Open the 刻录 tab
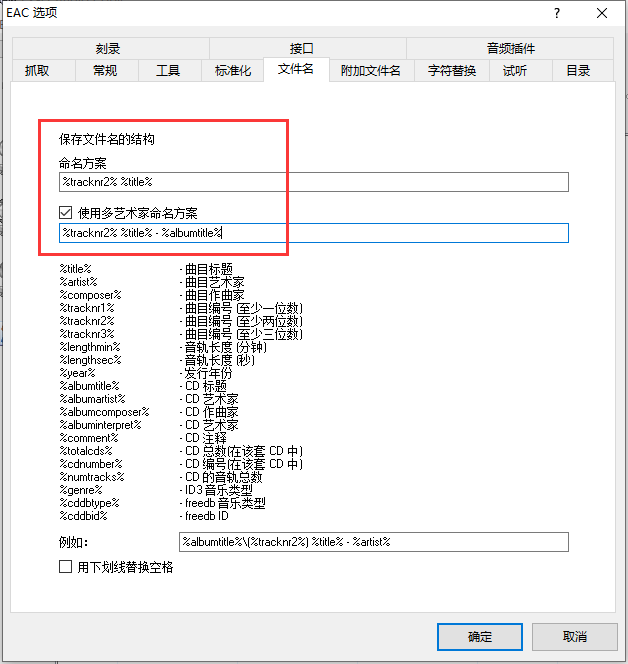The width and height of the screenshot is (628, 664). tap(110, 48)
